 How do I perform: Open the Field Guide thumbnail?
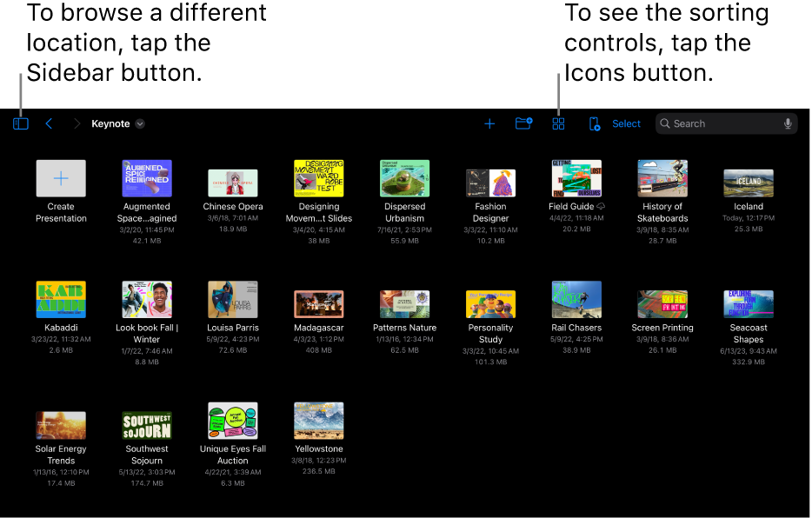pos(577,178)
